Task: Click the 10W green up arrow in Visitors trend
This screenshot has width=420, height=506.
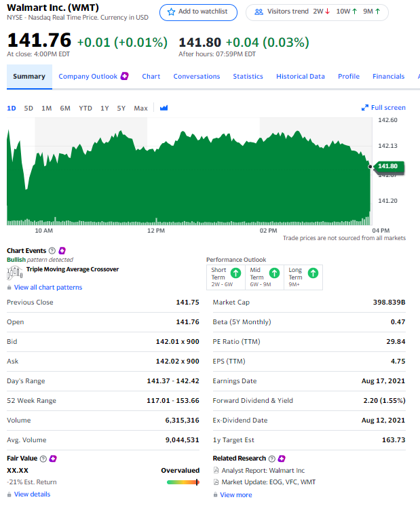Action: (354, 12)
